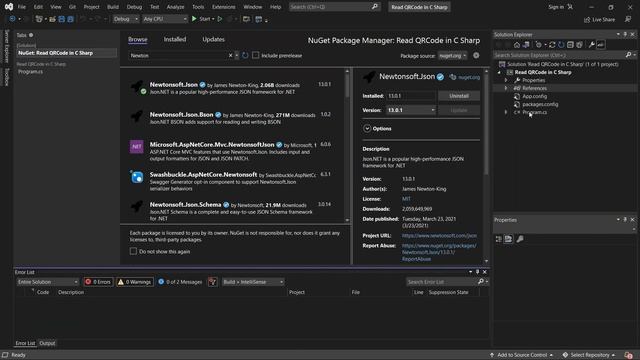This screenshot has height=360, width=640.
Task: Click Select Repository in status bar
Action: 588,355
